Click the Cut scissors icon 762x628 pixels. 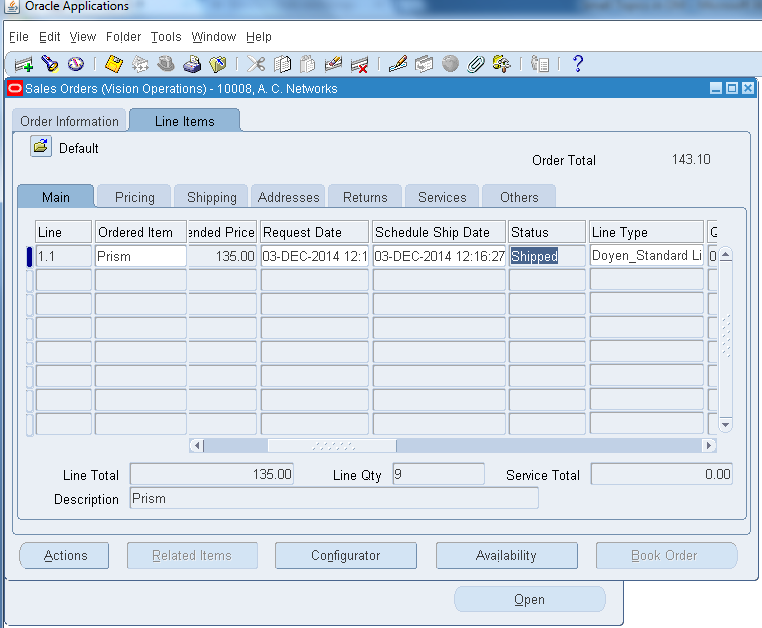point(256,64)
